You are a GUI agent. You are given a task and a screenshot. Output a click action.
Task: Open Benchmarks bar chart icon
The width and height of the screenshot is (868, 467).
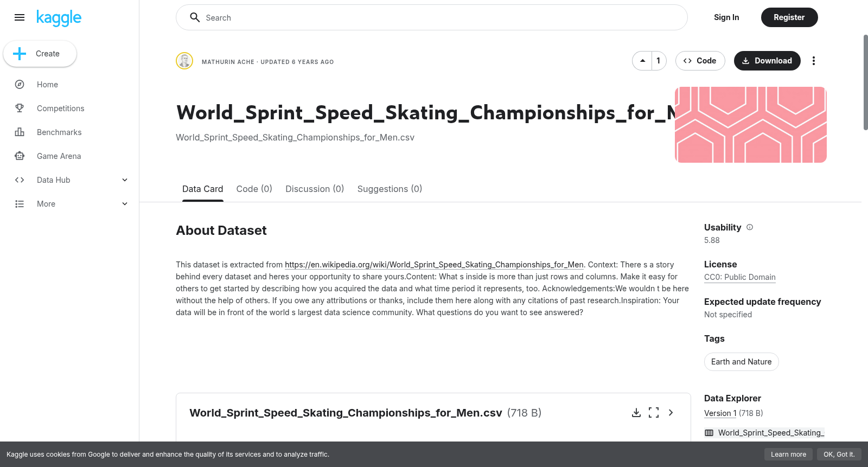(20, 132)
